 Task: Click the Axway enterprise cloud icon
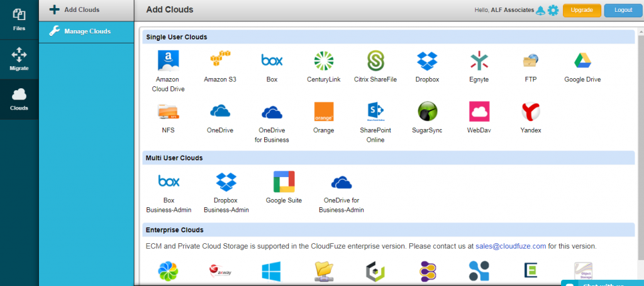tap(220, 271)
